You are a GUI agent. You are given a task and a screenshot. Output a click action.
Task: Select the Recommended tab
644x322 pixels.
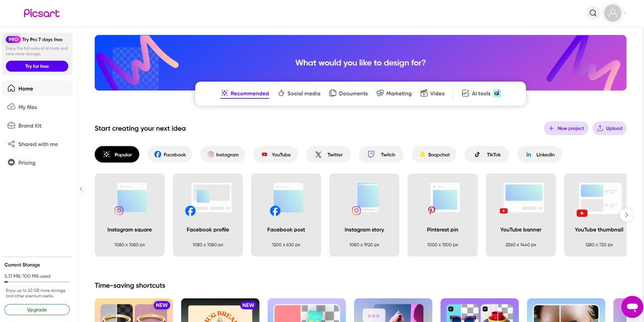[245, 94]
